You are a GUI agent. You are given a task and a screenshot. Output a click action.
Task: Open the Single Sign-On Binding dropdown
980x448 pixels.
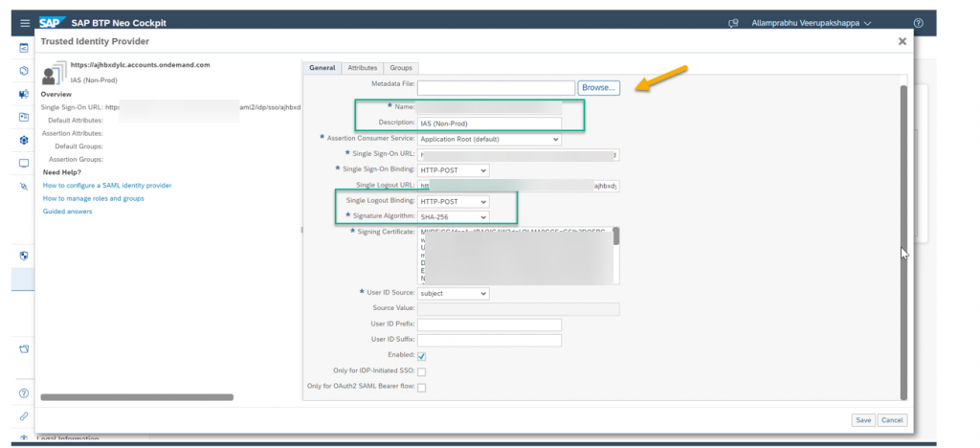tap(453, 170)
